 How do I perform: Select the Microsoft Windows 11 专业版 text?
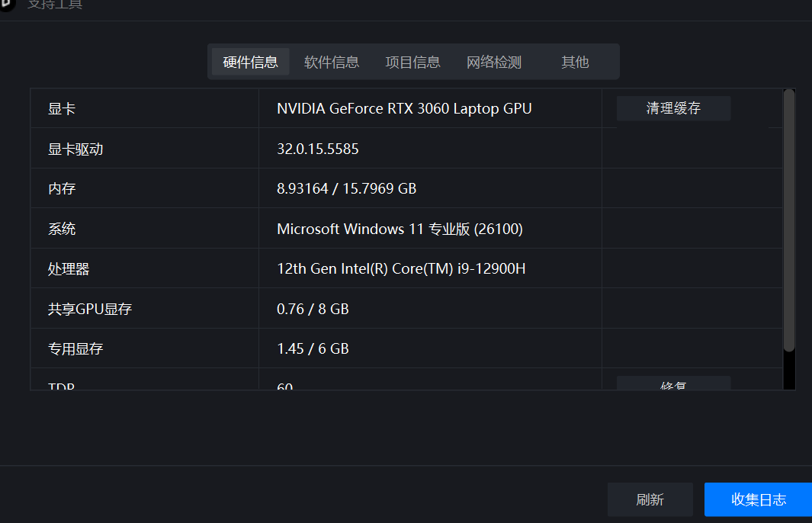tap(400, 229)
